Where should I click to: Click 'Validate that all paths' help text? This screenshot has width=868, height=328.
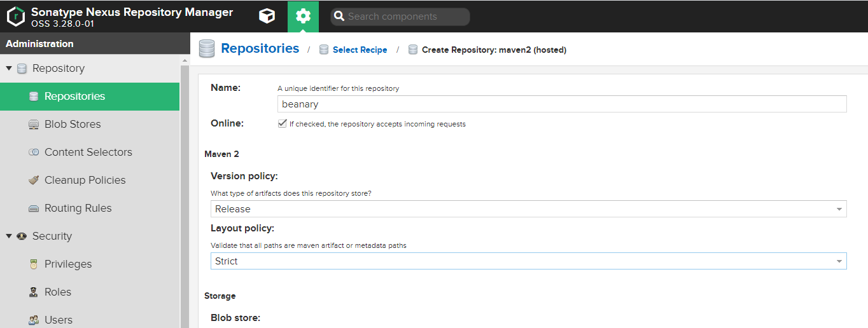pos(309,245)
